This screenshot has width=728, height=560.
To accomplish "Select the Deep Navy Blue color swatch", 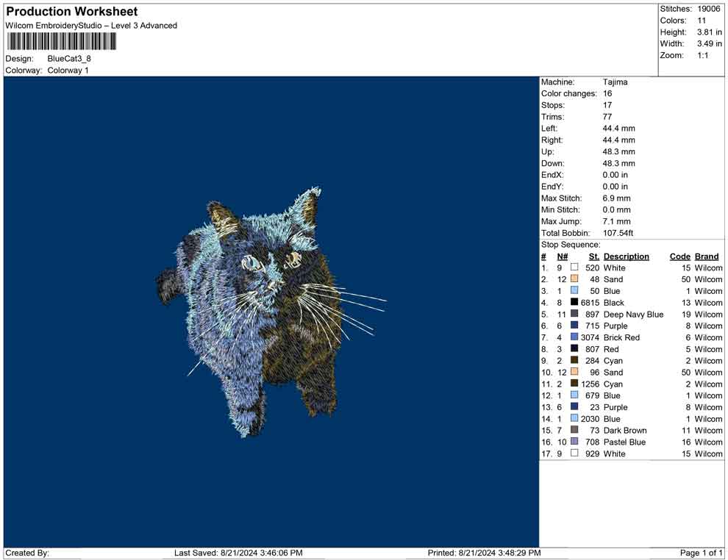I will click(x=574, y=315).
